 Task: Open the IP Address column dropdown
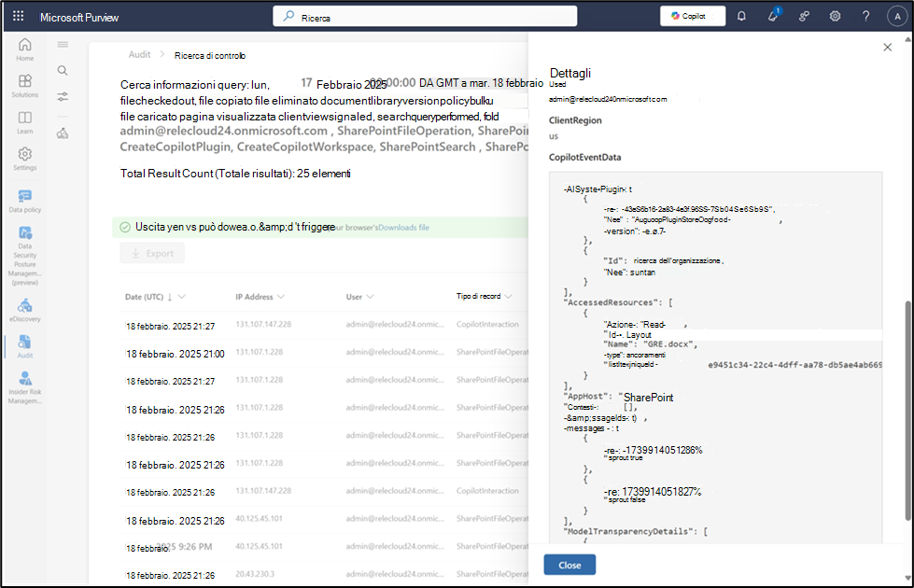[280, 297]
